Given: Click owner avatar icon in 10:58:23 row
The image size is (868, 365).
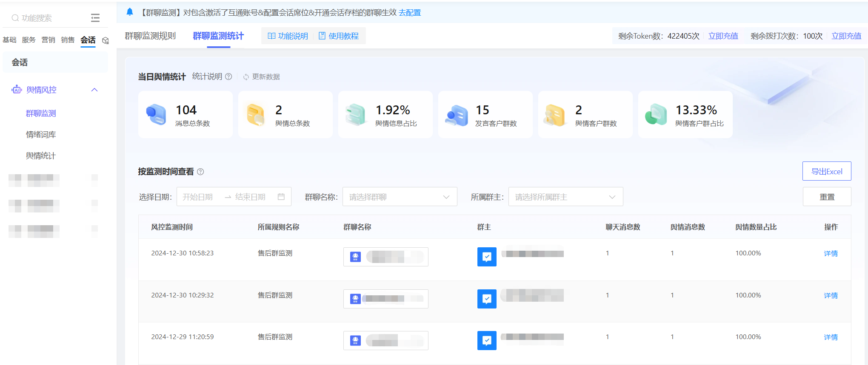Looking at the screenshot, I should coord(487,257).
